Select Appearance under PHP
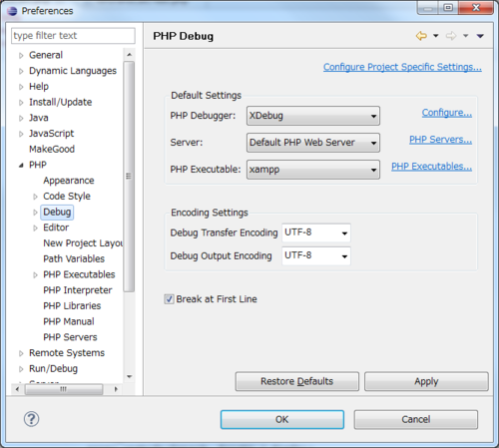Viewport: 499px width, 448px height. coord(69,181)
